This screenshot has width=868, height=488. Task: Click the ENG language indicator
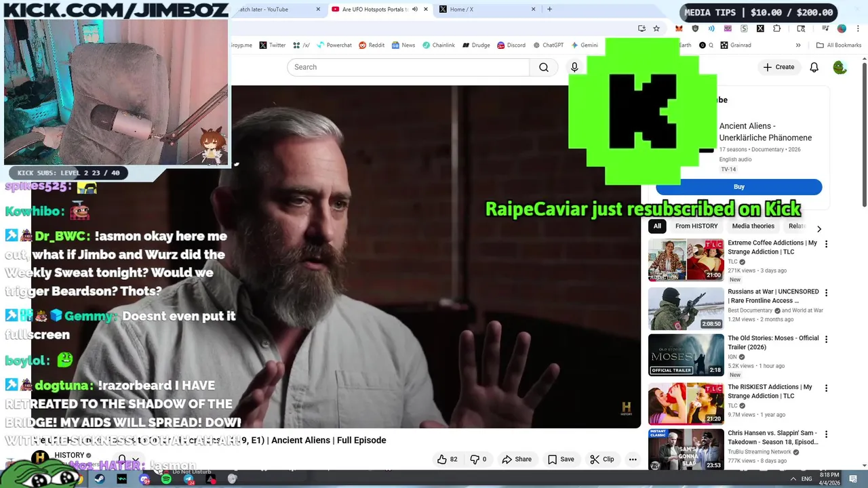click(x=807, y=479)
